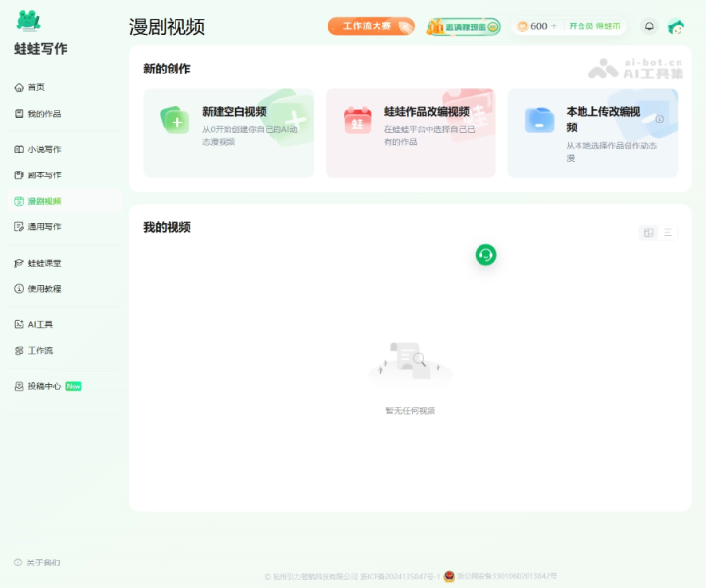This screenshot has height=588, width=706.
Task: Click the 邀请赚现金 gift banner
Action: tap(463, 27)
